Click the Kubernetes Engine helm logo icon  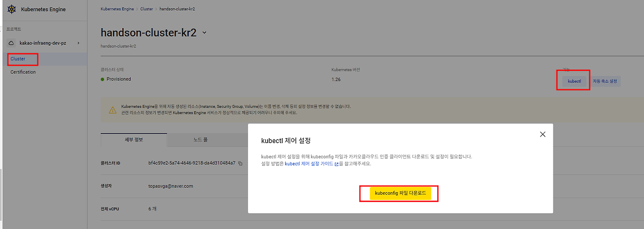[x=12, y=9]
